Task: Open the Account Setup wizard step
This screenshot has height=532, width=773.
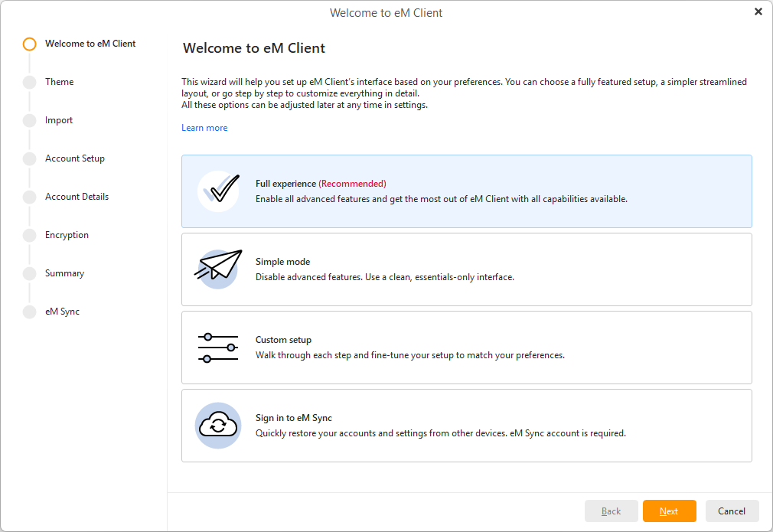Action: [75, 158]
